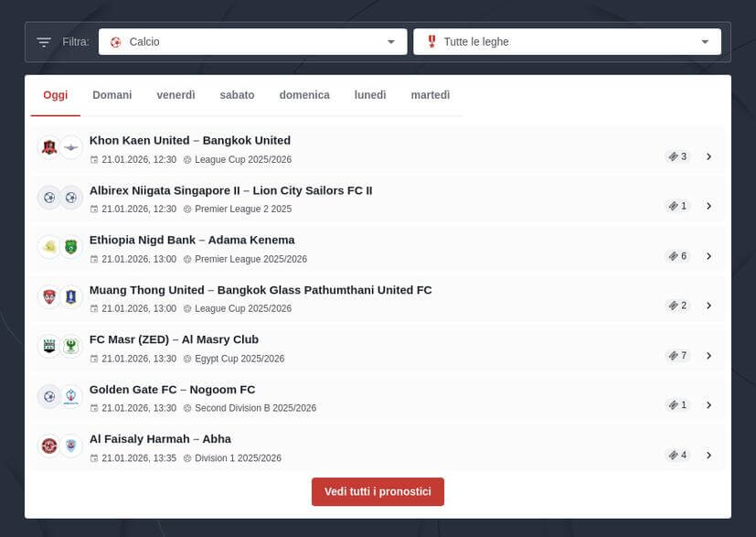756x537 pixels.
Task: Open the domenica tab
Action: pyautogui.click(x=304, y=94)
